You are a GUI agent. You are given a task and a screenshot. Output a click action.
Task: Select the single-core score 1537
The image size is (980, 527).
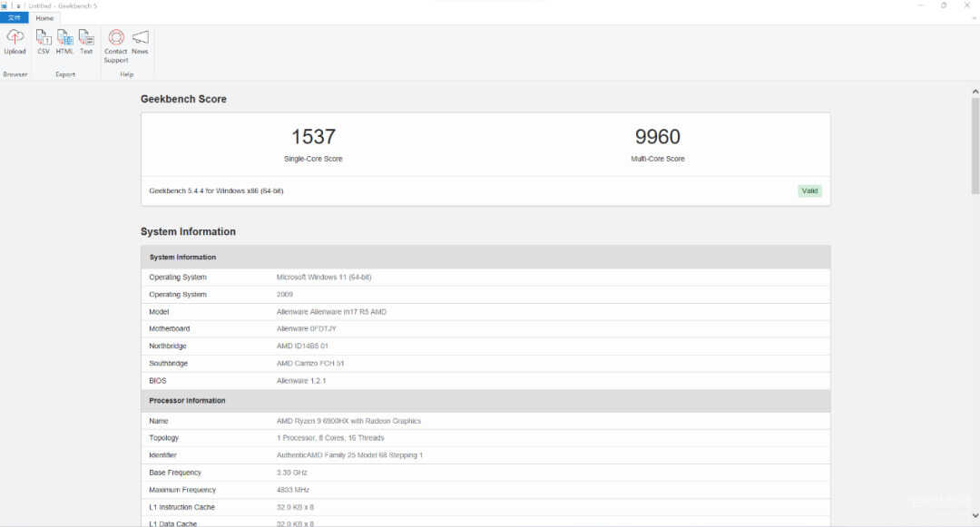313,137
